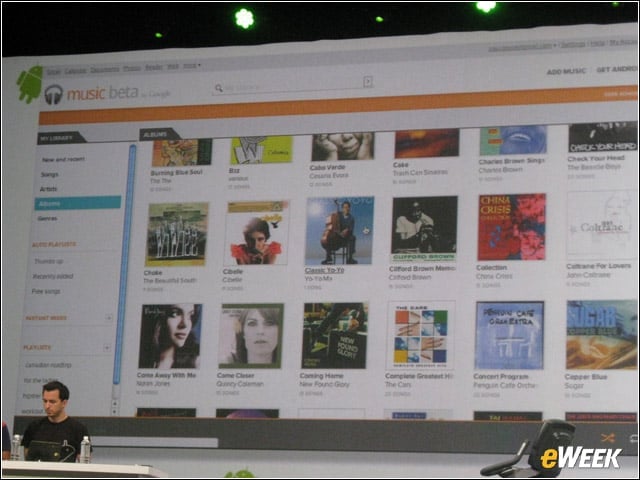
Task: Open the Settings link at top
Action: click(x=573, y=44)
